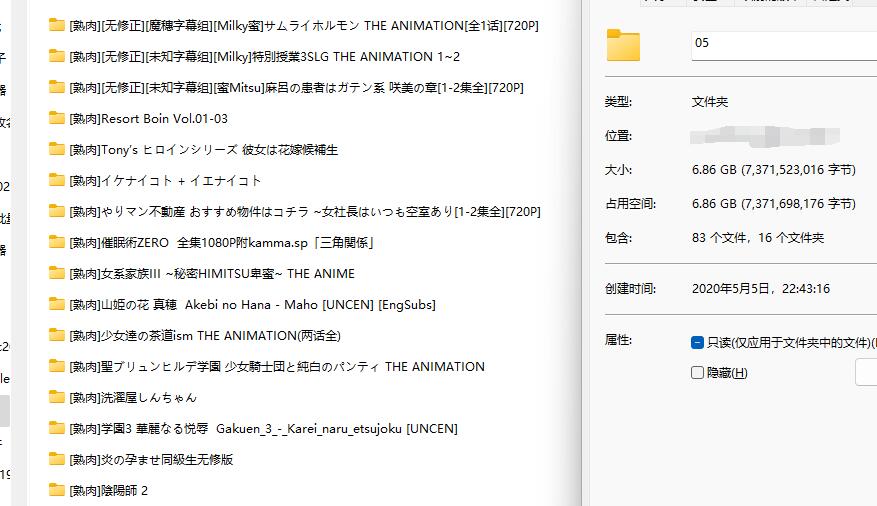Click the folder icon beside サムライホルモン entry
This screenshot has height=506, width=877.
57,26
